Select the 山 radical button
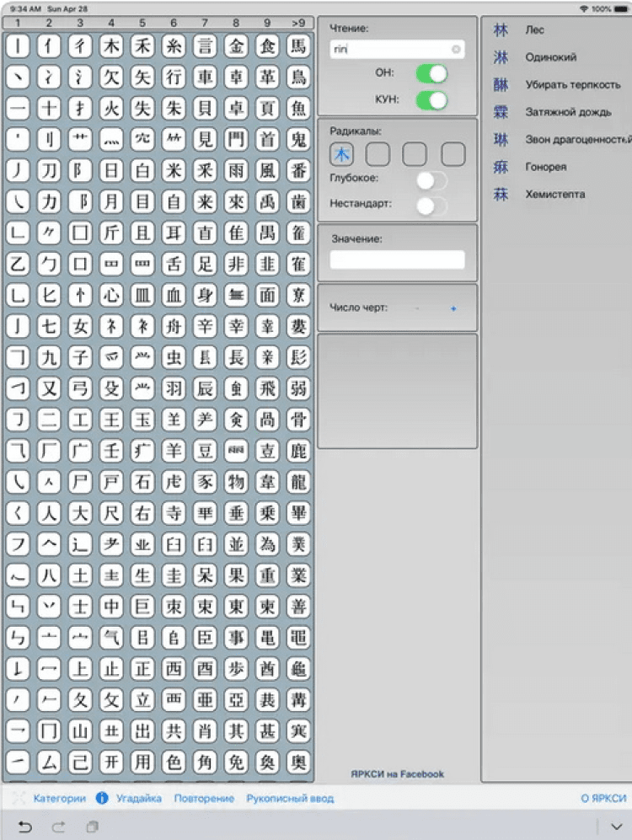 (80, 730)
